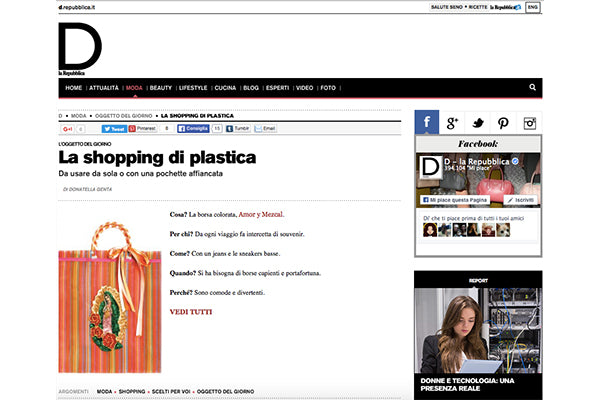This screenshot has width=600, height=400.
Task: Open BLOG in the navigation bar
Action: point(251,88)
